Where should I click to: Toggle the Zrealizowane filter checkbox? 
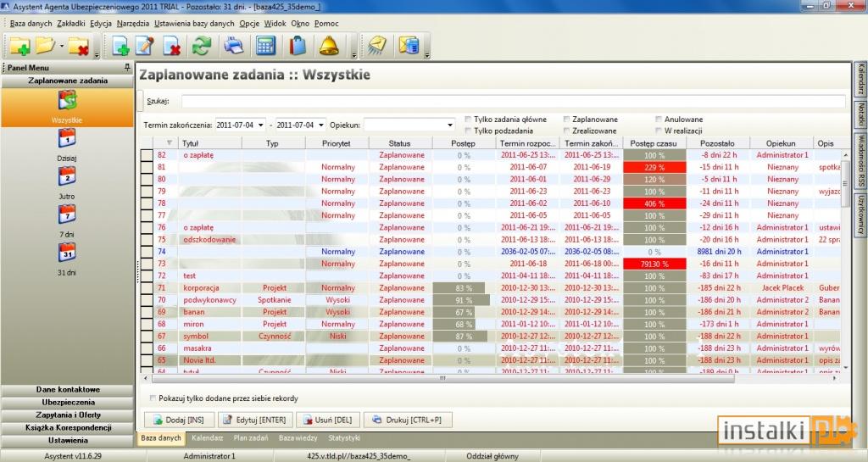[x=566, y=131]
